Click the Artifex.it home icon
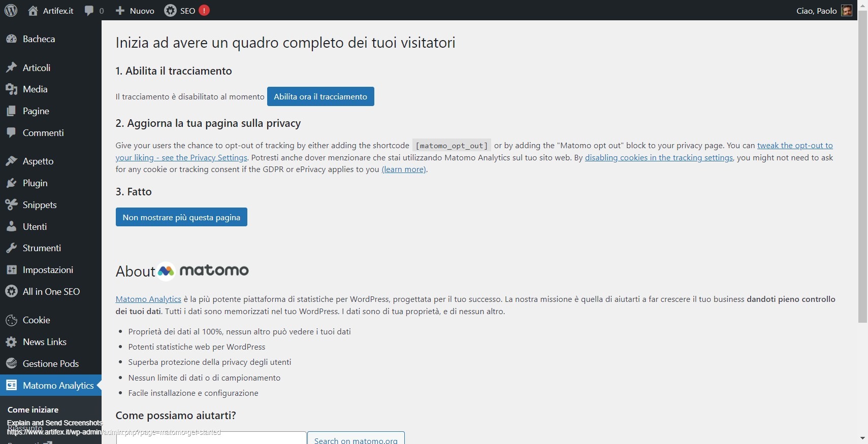Screen dimensions: 868x444 [x=33, y=11]
